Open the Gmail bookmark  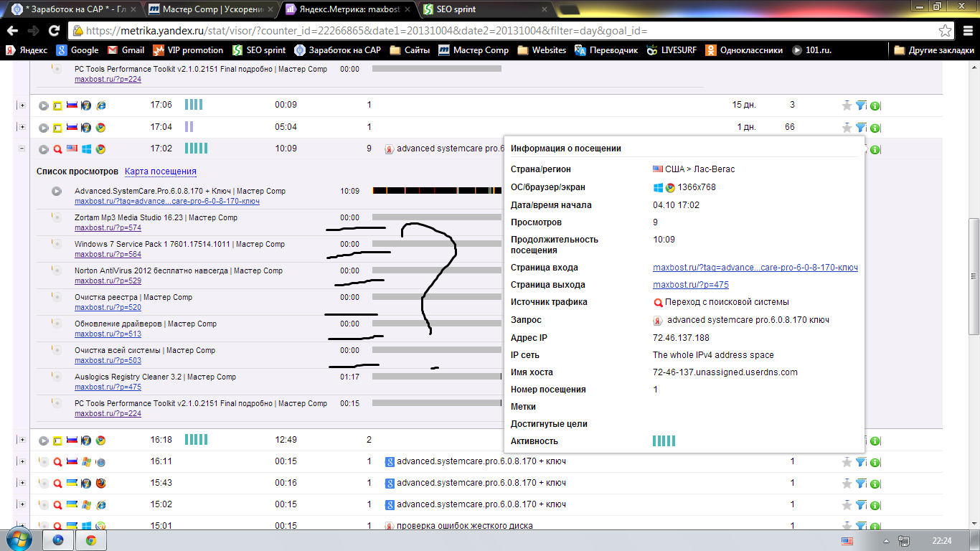click(126, 50)
